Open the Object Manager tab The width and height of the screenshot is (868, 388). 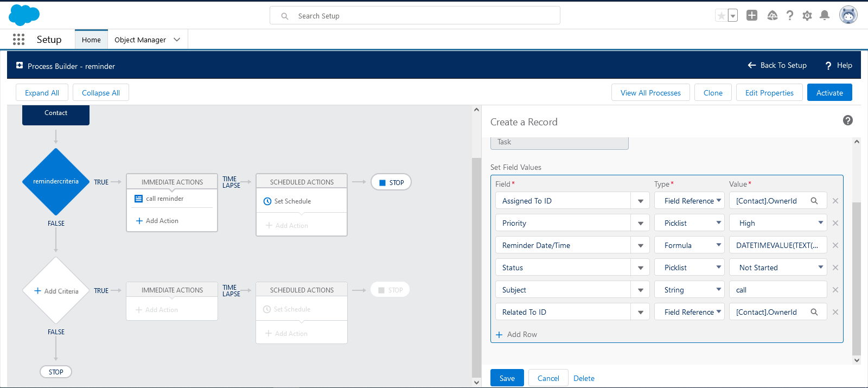[140, 40]
